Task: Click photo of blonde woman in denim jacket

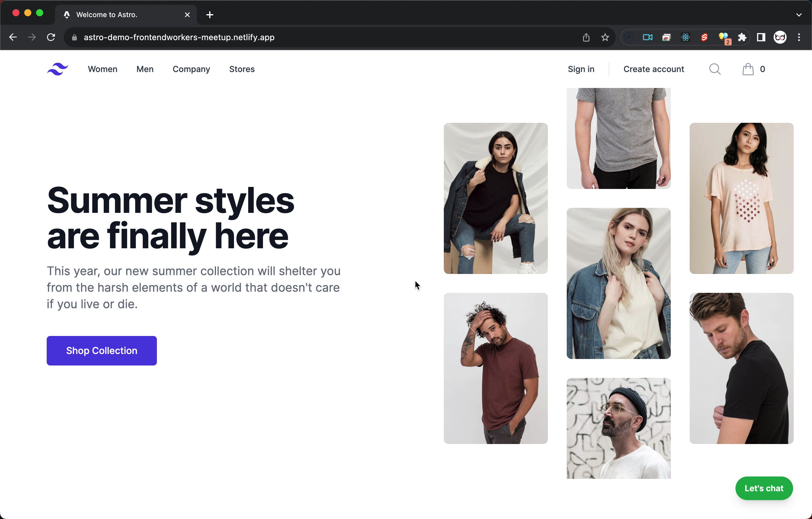Action: (618, 283)
